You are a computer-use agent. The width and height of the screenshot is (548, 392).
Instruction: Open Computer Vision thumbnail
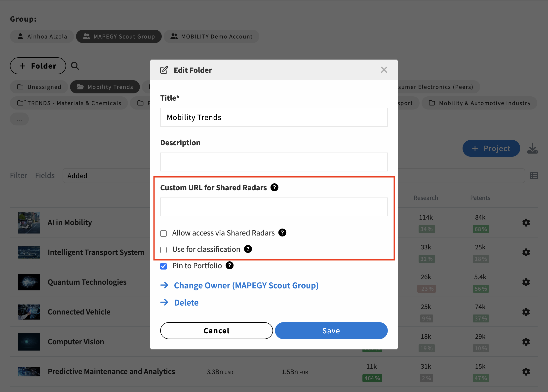(x=29, y=342)
